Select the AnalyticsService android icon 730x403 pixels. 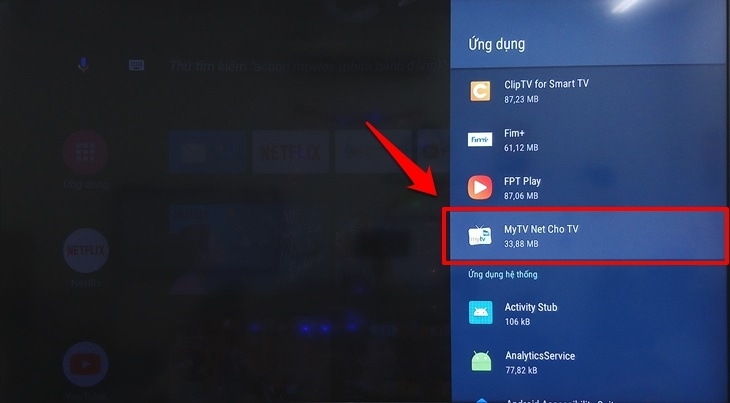coord(481,361)
